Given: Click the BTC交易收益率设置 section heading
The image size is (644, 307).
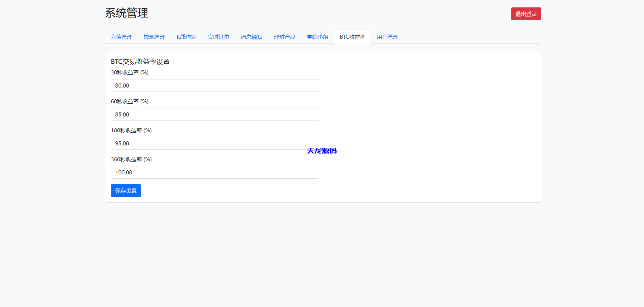Looking at the screenshot, I should click(140, 62).
